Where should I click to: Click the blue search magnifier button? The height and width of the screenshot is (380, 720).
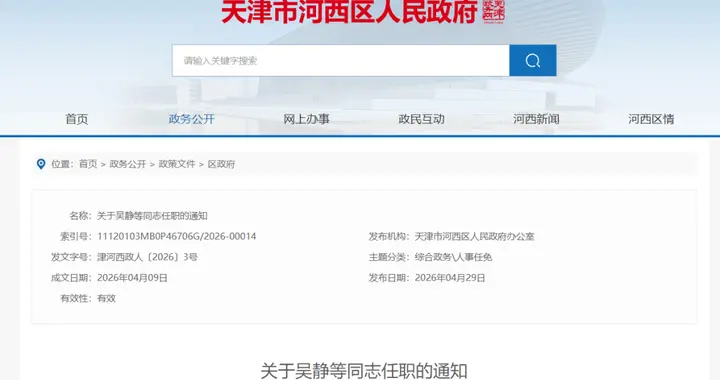(533, 61)
